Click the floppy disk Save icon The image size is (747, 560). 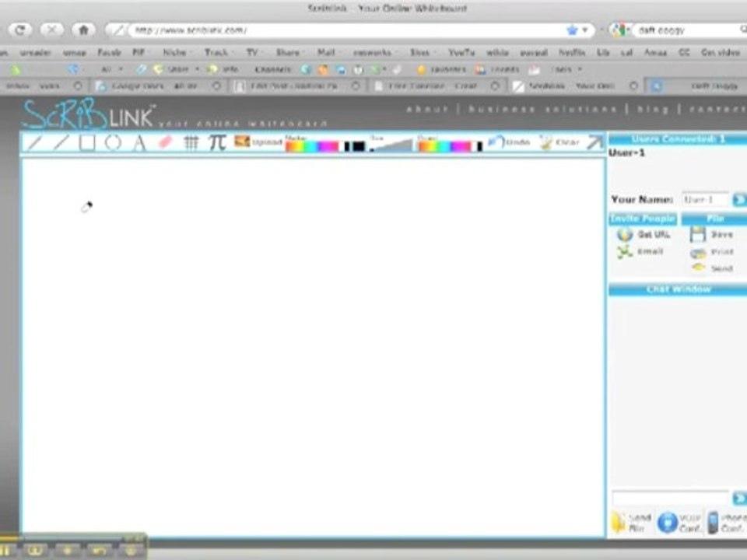[x=698, y=234]
